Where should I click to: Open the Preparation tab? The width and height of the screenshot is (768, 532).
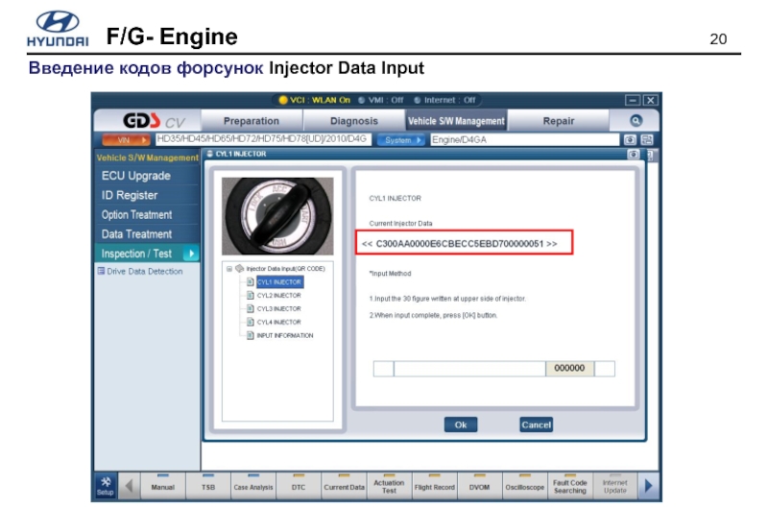(x=252, y=121)
